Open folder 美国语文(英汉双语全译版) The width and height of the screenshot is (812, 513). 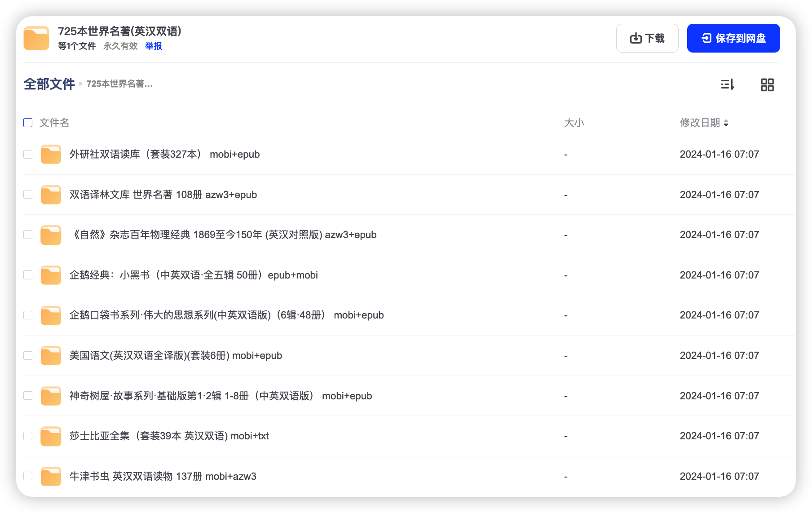point(176,355)
